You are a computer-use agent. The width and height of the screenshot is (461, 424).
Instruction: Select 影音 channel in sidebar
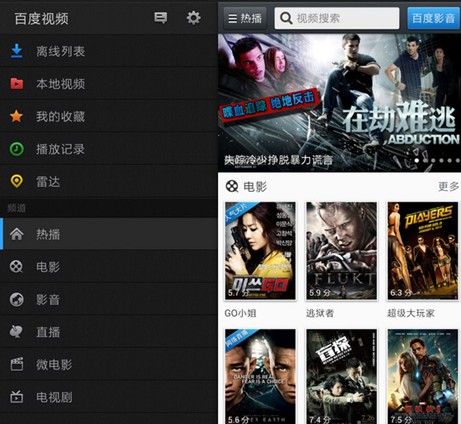pos(109,299)
